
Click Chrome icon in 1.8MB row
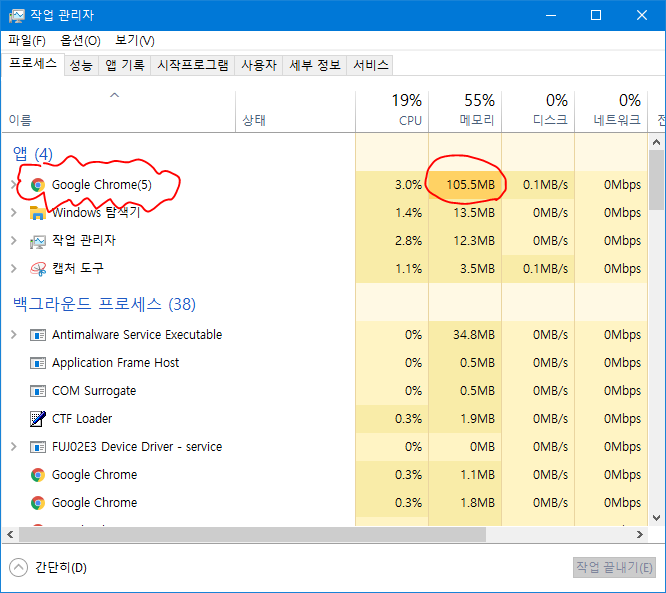(38, 503)
